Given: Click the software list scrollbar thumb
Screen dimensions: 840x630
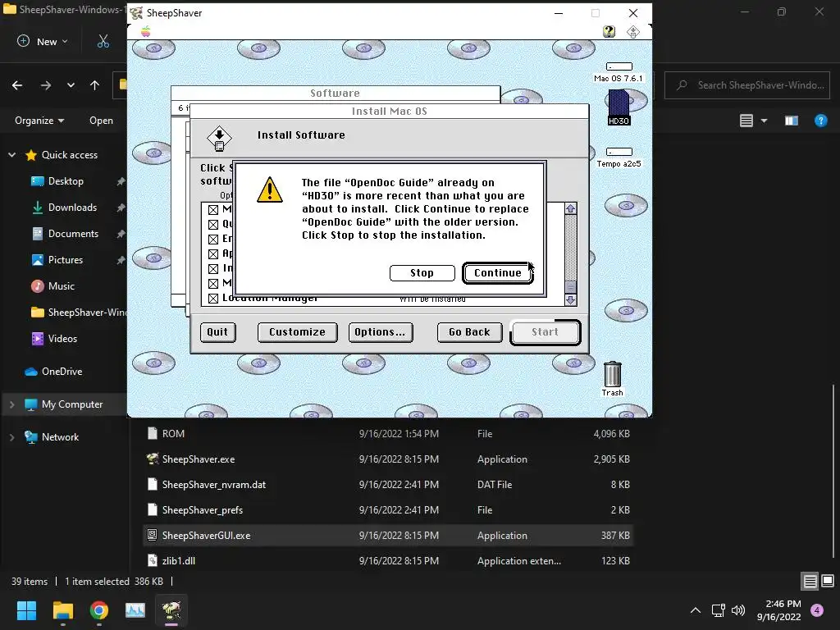Looking at the screenshot, I should [571, 287].
